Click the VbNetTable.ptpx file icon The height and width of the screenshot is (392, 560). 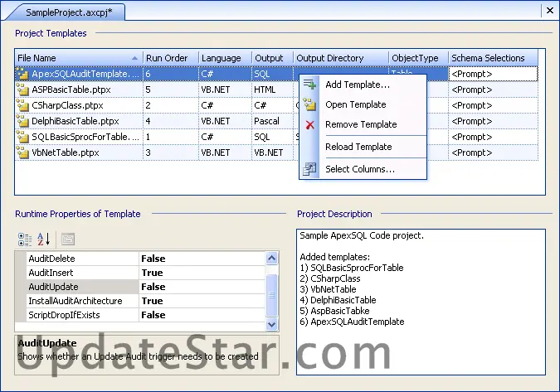[x=22, y=152]
